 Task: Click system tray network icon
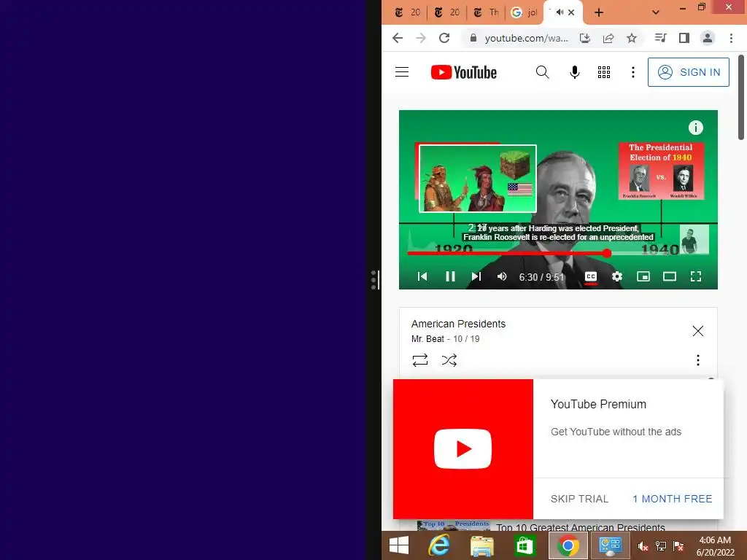coord(661,547)
